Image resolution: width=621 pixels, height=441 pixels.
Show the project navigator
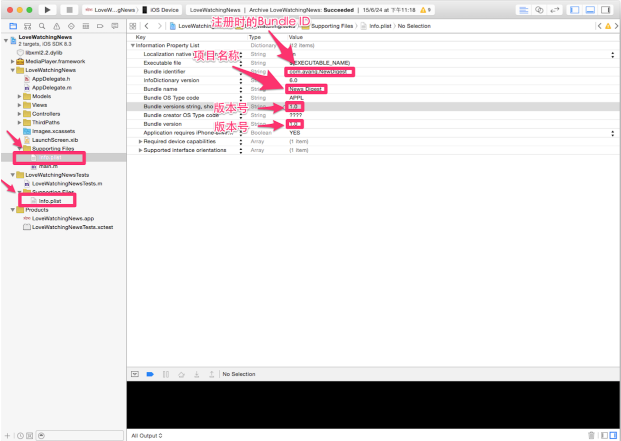point(13,26)
